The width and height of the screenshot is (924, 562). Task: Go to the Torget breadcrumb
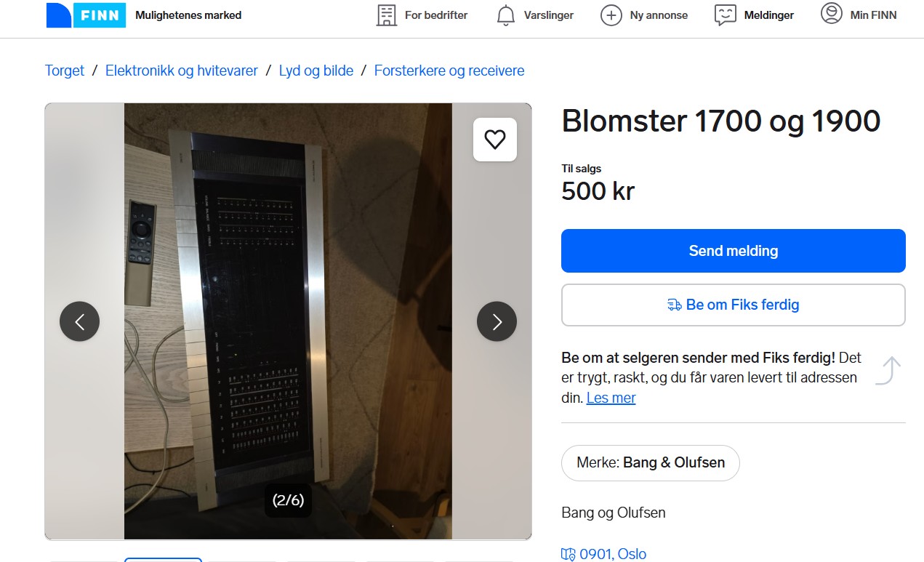point(65,71)
